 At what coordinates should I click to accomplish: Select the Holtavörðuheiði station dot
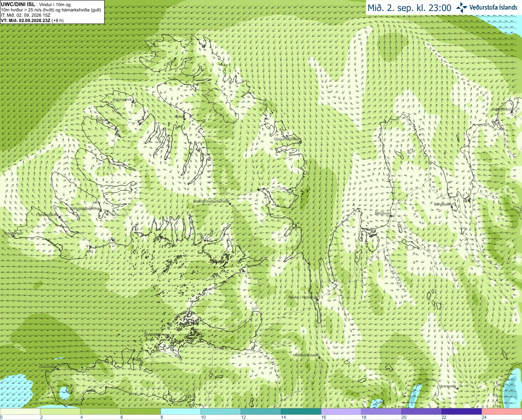(319, 358)
